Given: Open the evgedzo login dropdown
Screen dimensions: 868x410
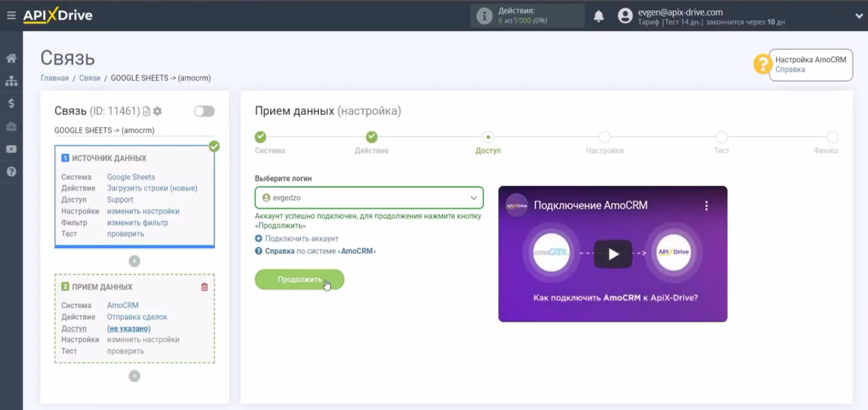Looking at the screenshot, I should click(x=369, y=198).
